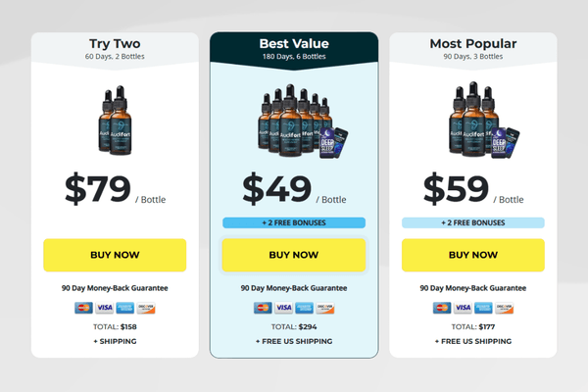The width and height of the screenshot is (588, 392).
Task: Select the Best Value header tab
Action: [x=294, y=49]
